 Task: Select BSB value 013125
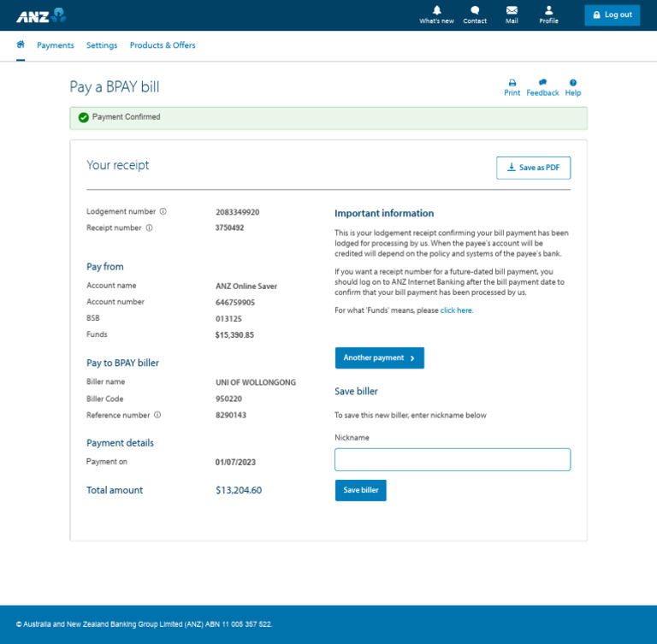(x=228, y=319)
